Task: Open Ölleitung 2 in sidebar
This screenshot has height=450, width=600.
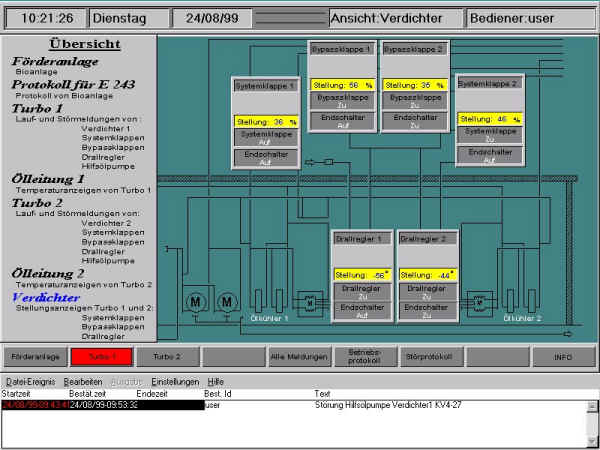Action: pos(48,274)
